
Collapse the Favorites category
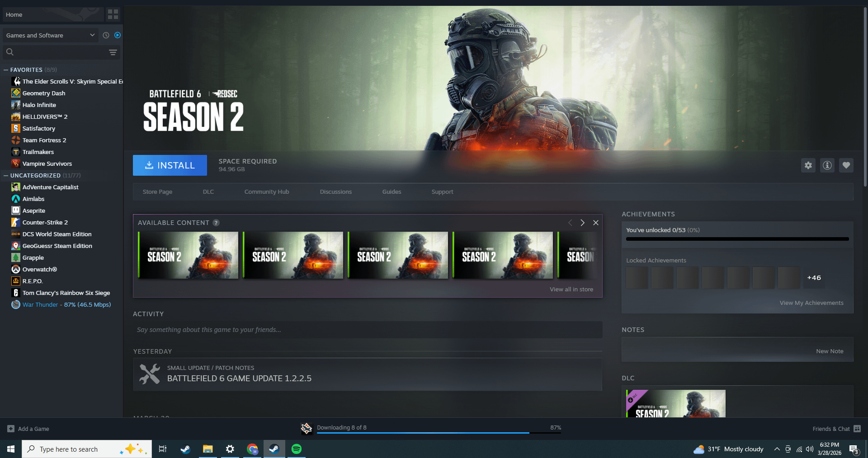point(6,70)
